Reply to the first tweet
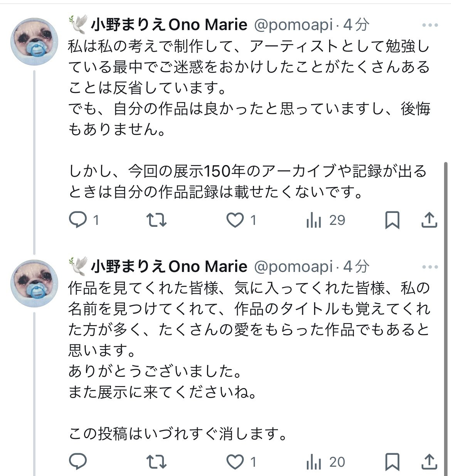 pos(78,220)
